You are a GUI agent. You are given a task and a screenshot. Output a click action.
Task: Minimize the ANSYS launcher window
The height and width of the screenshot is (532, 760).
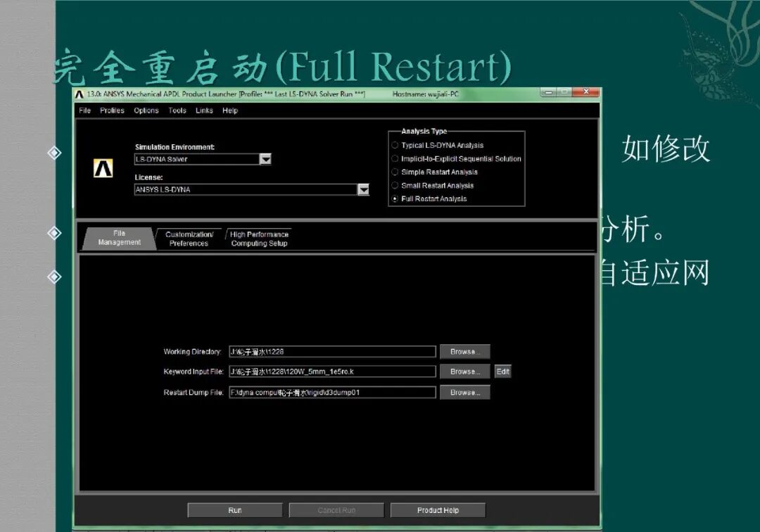(x=548, y=92)
